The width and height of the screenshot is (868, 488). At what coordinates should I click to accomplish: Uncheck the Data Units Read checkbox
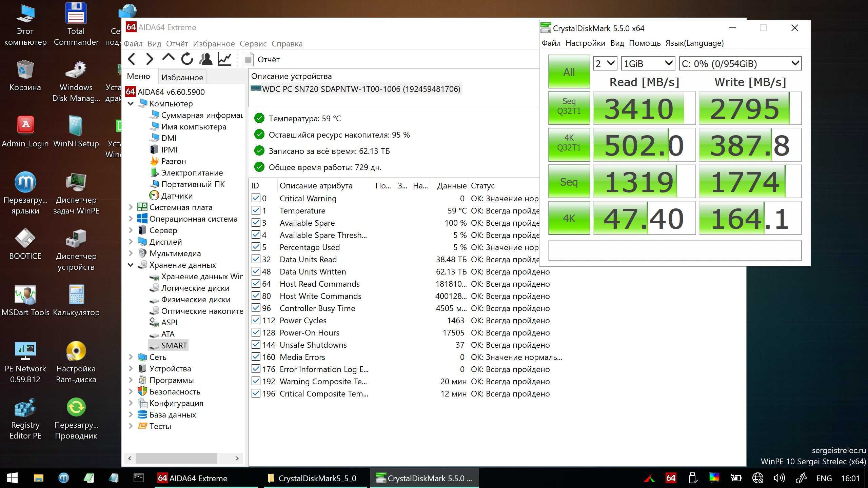pyautogui.click(x=256, y=259)
